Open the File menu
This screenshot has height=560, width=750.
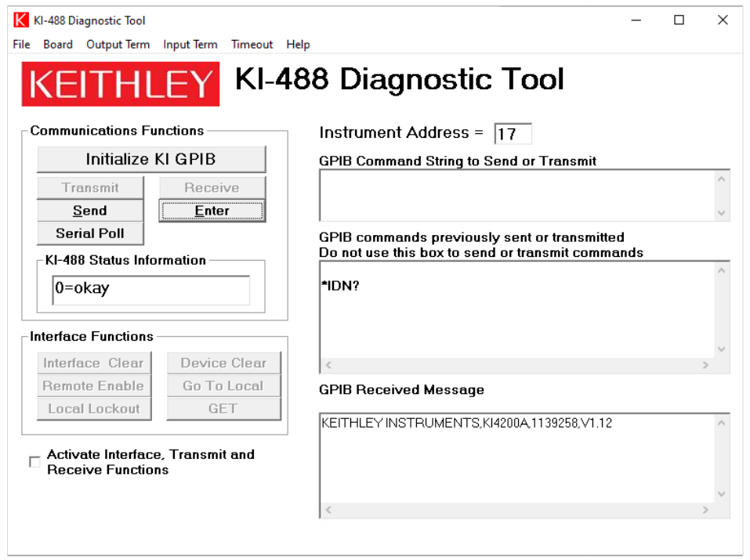(21, 45)
